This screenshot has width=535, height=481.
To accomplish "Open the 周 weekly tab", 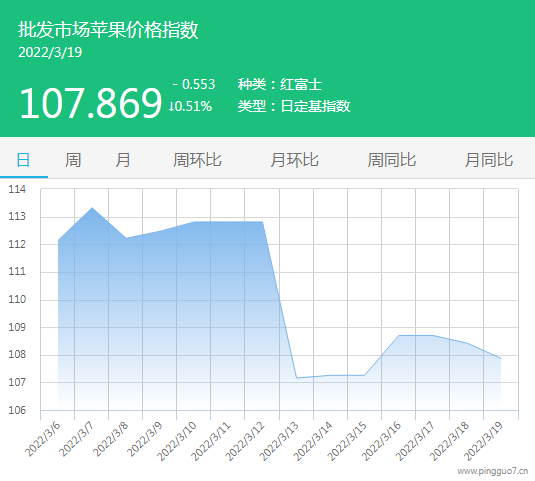I will click(73, 160).
